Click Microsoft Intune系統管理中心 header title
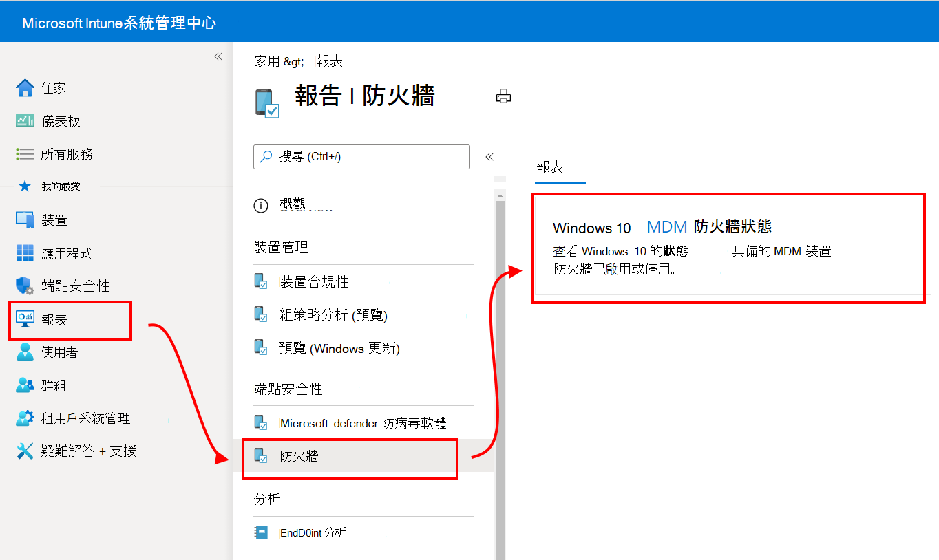 (x=119, y=23)
